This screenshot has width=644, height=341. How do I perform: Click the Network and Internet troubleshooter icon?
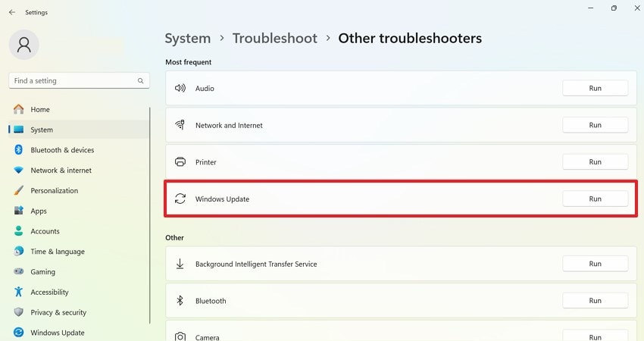click(x=180, y=125)
